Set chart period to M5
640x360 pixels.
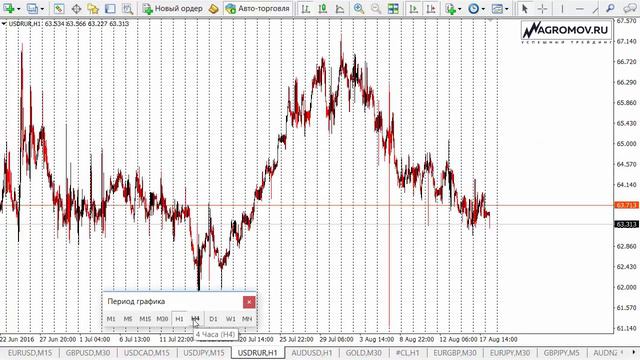[128, 319]
